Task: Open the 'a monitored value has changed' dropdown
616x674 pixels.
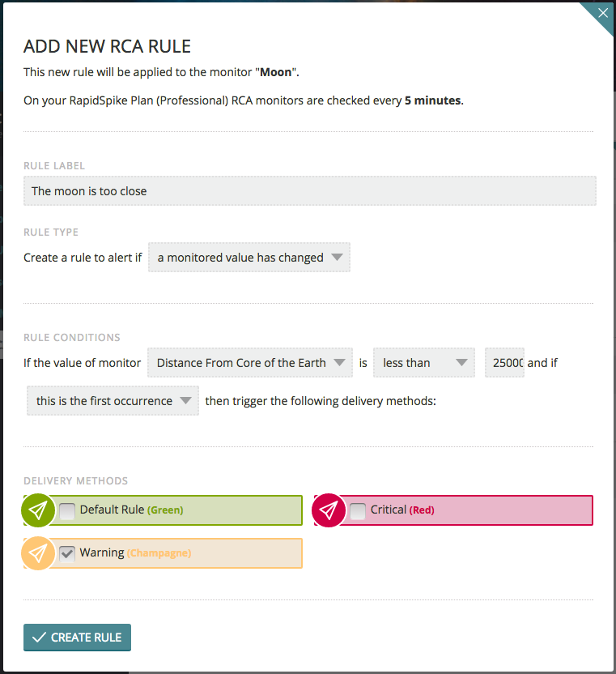Action: 249,258
